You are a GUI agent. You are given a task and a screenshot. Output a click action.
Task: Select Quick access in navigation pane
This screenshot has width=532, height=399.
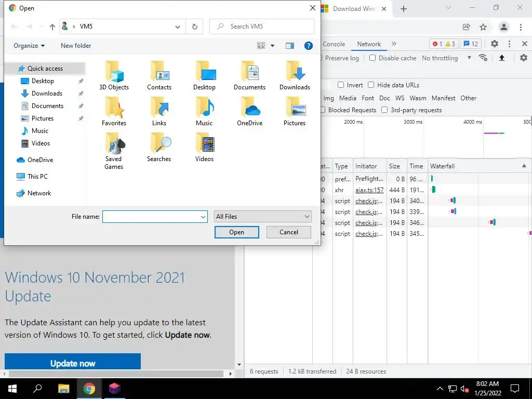(x=45, y=69)
